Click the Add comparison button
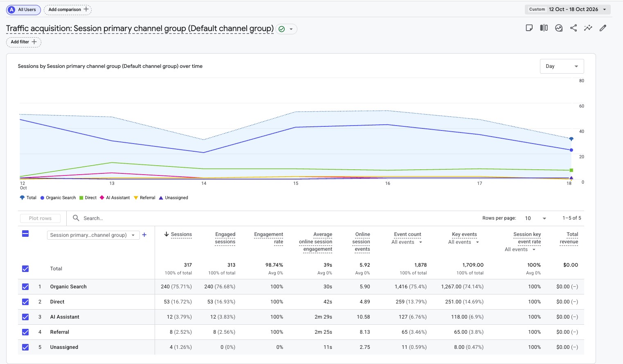Image resolution: width=623 pixels, height=364 pixels. click(x=67, y=10)
